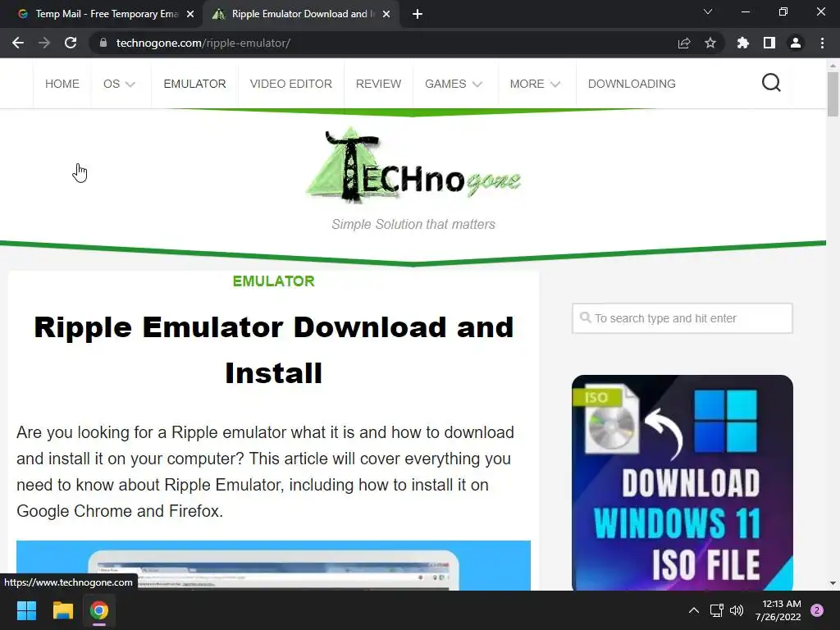This screenshot has height=630, width=840.
Task: Click the article featured image
Action: pos(274,565)
